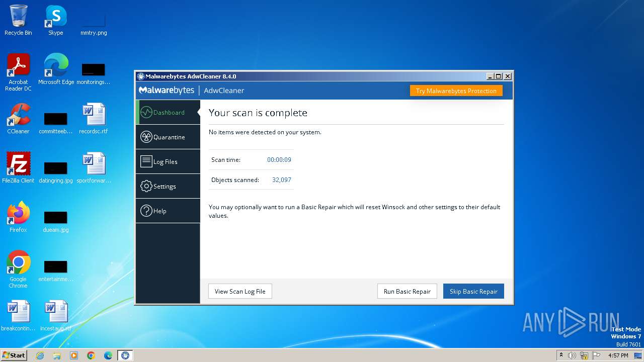
Task: Click the Dashboard pulse icon
Action: coord(146,112)
